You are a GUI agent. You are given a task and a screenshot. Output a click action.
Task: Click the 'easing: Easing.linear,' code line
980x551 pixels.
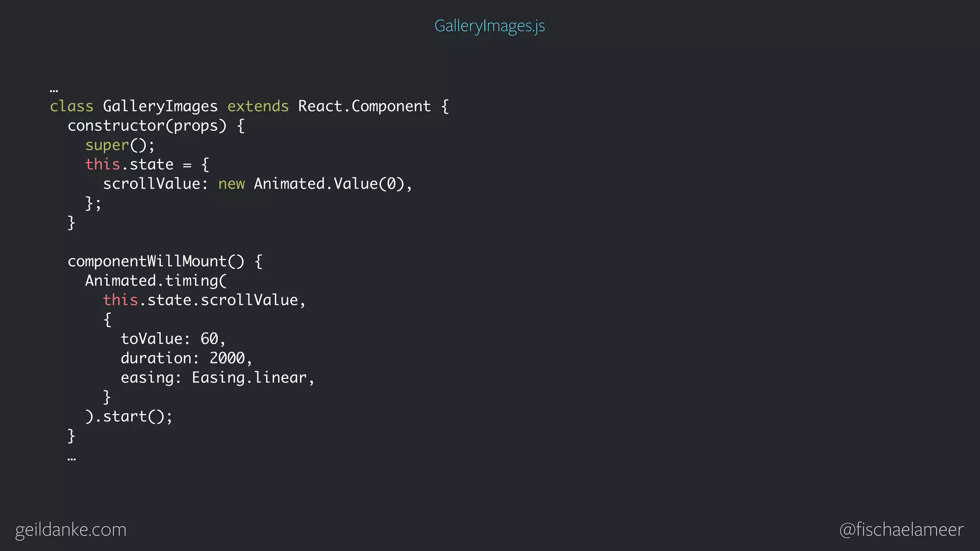(x=218, y=378)
